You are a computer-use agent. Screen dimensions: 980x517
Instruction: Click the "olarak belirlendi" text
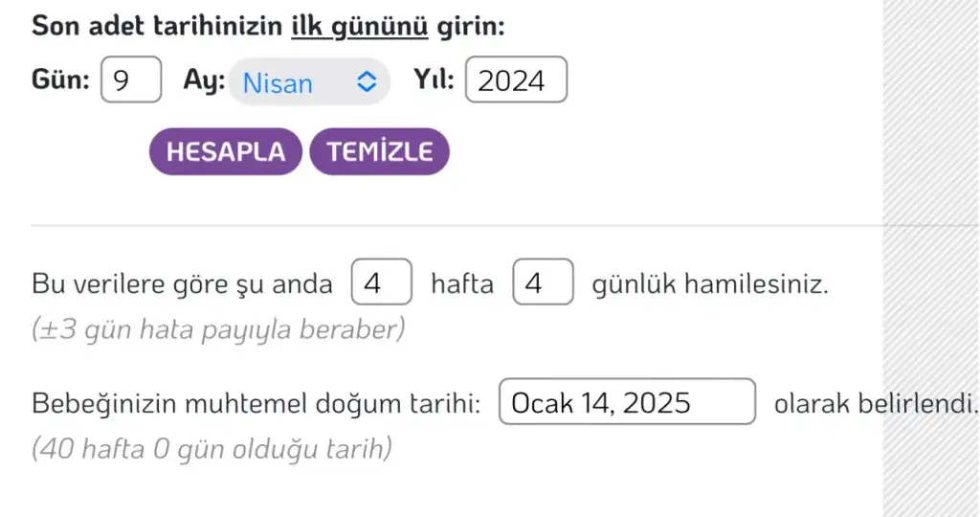pyautogui.click(x=875, y=403)
